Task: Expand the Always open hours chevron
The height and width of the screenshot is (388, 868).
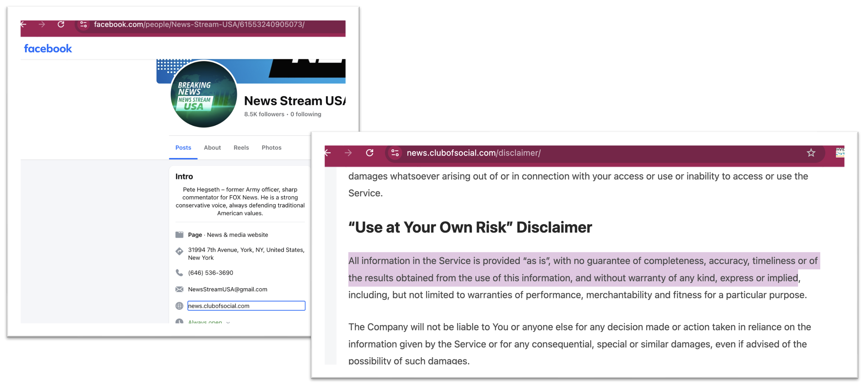Action: [x=228, y=322]
